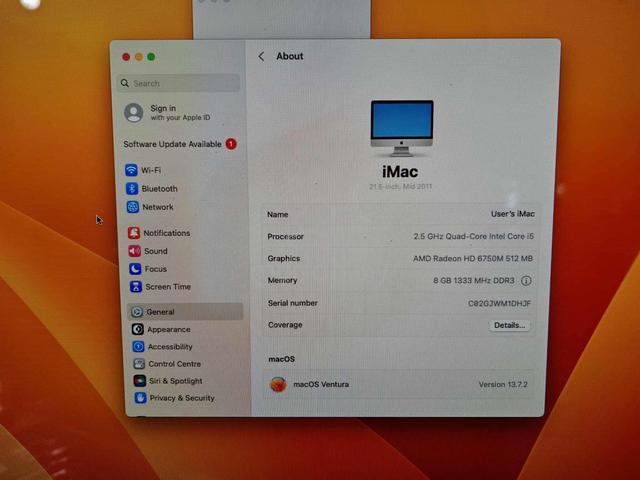Select the Sound speaker icon

click(x=134, y=251)
